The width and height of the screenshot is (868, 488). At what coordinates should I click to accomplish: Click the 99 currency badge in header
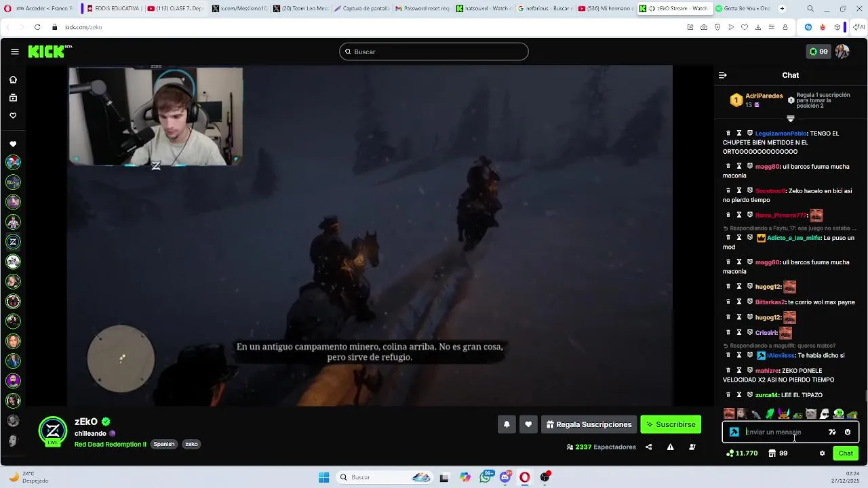click(818, 52)
